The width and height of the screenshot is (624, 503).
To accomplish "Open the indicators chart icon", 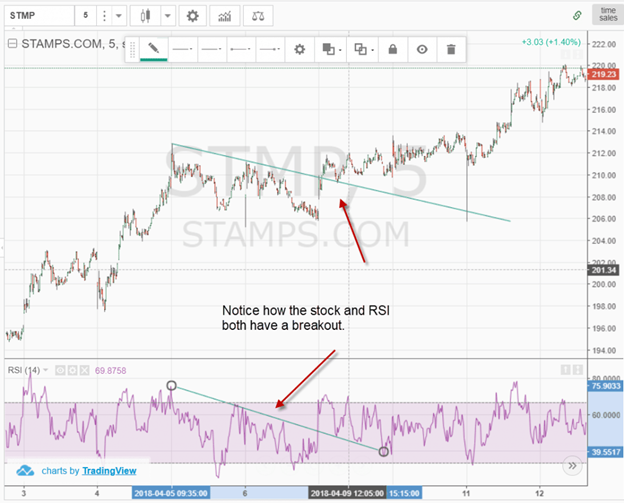I will click(x=225, y=16).
